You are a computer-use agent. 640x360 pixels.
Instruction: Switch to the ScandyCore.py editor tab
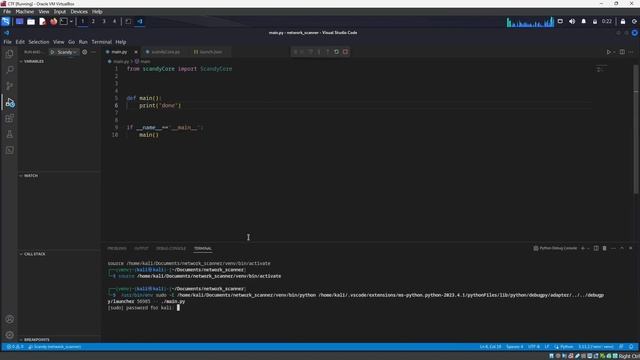tap(165, 52)
